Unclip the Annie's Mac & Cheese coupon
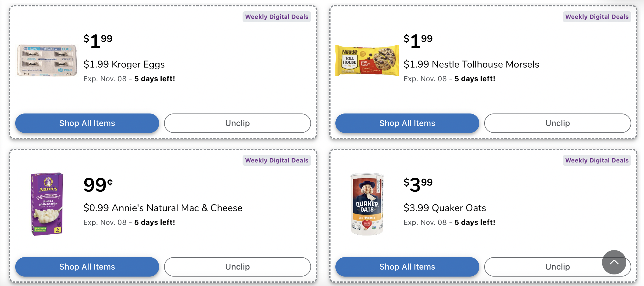The height and width of the screenshot is (286, 644). coord(237,267)
